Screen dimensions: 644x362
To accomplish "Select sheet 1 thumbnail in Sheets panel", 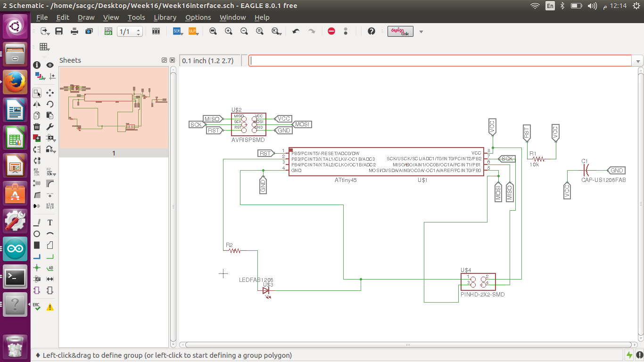I will [x=114, y=108].
